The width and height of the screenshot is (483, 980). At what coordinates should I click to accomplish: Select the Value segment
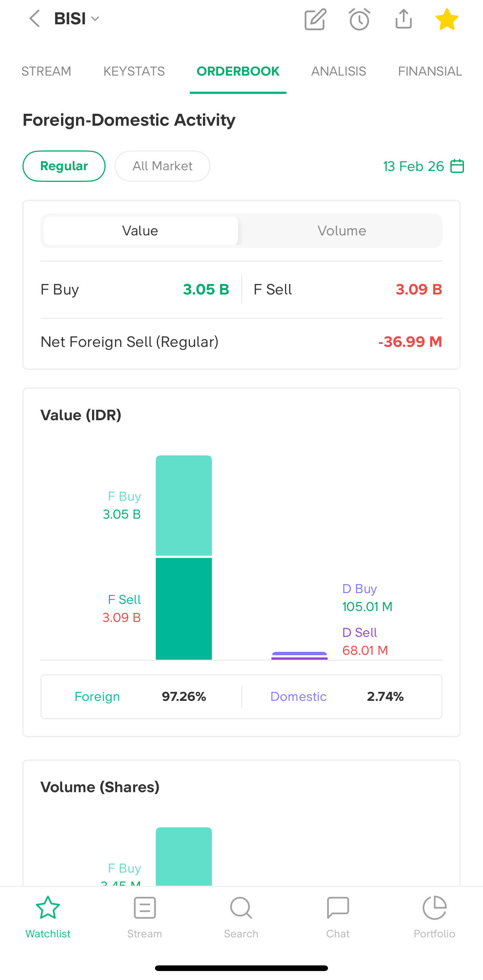pyautogui.click(x=140, y=231)
